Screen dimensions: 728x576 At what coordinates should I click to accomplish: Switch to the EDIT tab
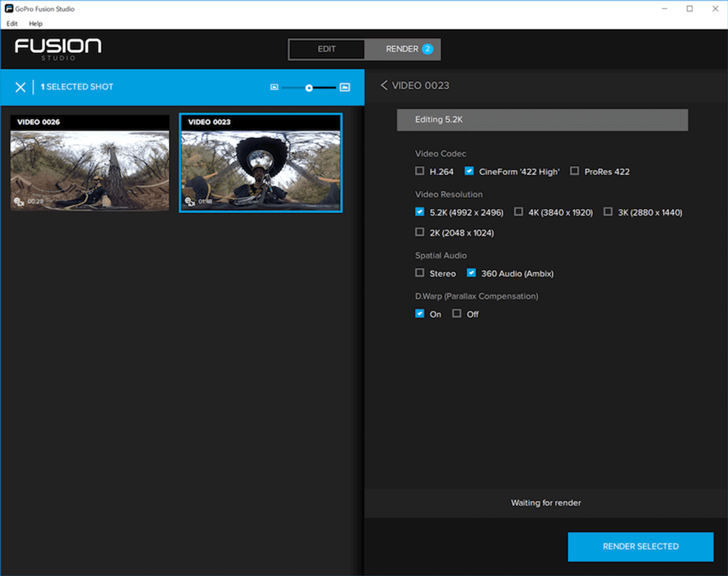326,49
